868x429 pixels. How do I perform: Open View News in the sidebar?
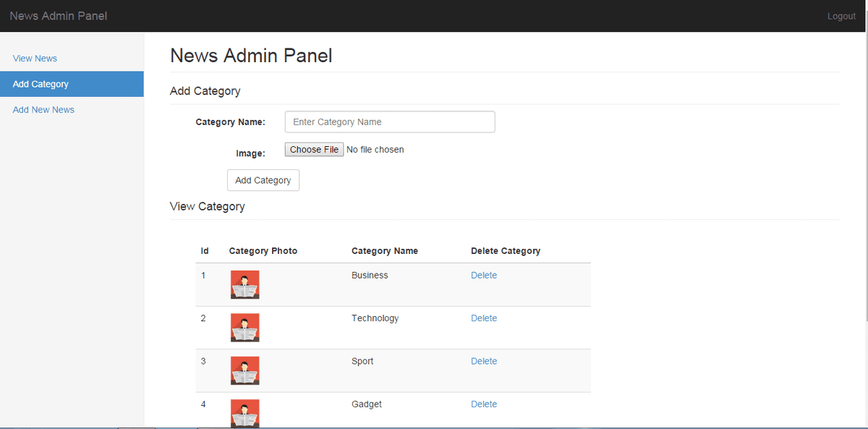[x=35, y=59]
